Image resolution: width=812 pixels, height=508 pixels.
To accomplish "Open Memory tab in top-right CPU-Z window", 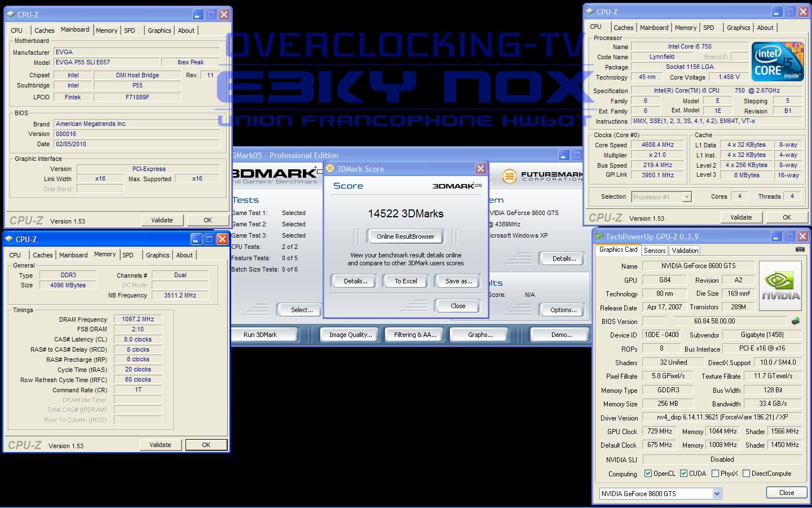I will pos(686,28).
